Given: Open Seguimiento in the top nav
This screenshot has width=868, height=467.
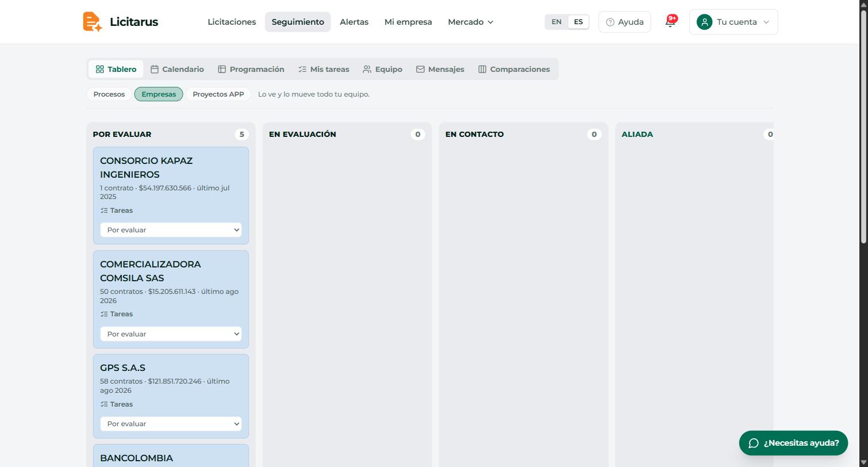Looking at the screenshot, I should [x=298, y=22].
